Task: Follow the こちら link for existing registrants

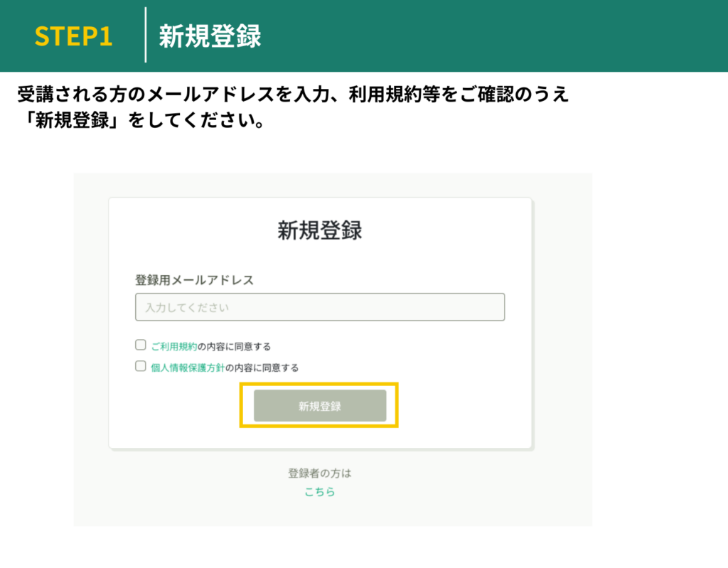Action: pyautogui.click(x=319, y=492)
